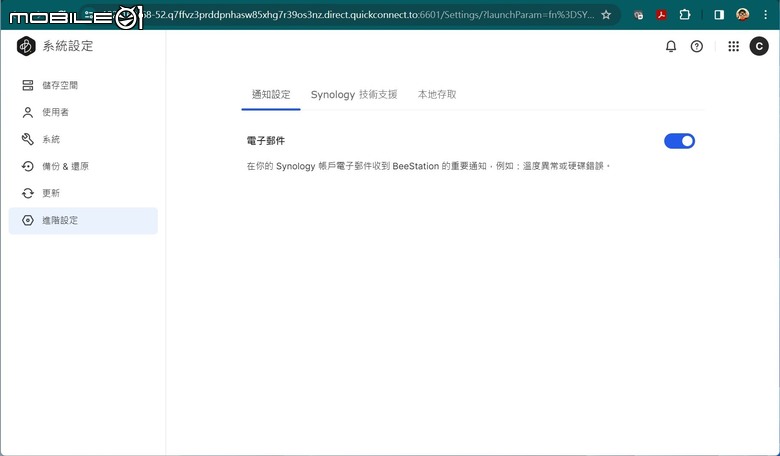
Task: Open 備份 & 還原 in the sidebar
Action: (x=83, y=166)
